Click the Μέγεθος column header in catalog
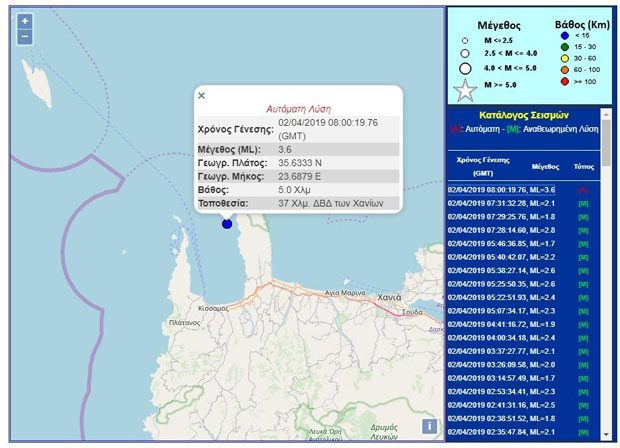This screenshot has width=620, height=448. [545, 167]
